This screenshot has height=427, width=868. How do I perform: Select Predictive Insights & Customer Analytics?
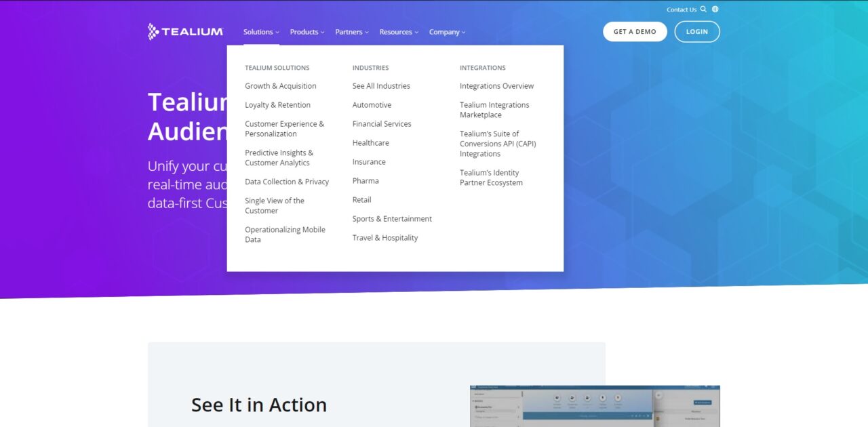point(279,158)
